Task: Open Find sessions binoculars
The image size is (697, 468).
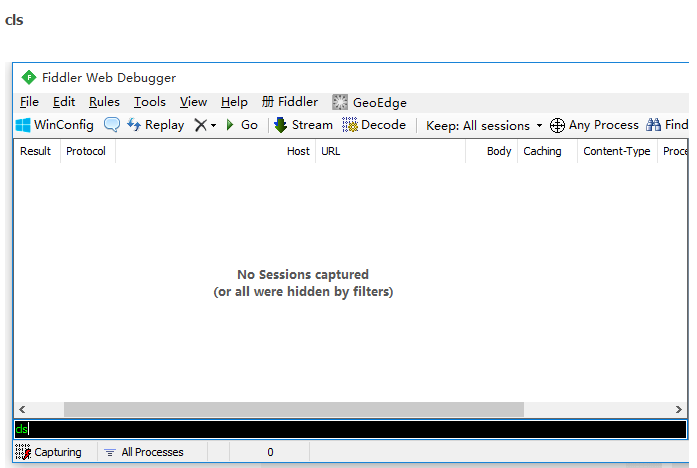Action: tap(667, 125)
